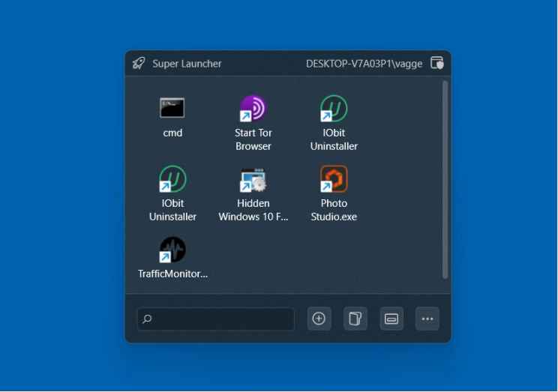Click the copy pages icon button
Viewport: 558px width, 392px height.
(x=355, y=319)
